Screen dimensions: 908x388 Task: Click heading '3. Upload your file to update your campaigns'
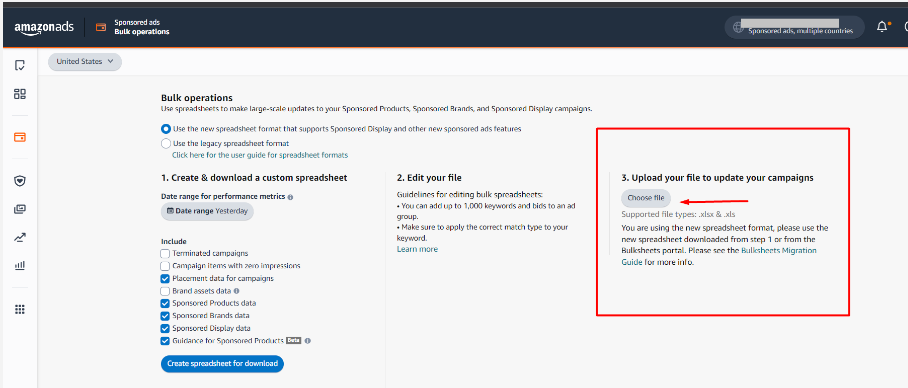(717, 178)
